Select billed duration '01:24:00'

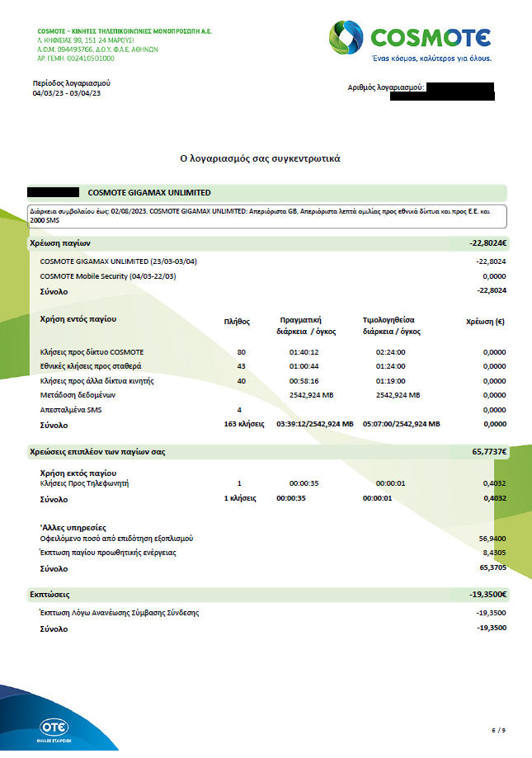[x=390, y=366]
